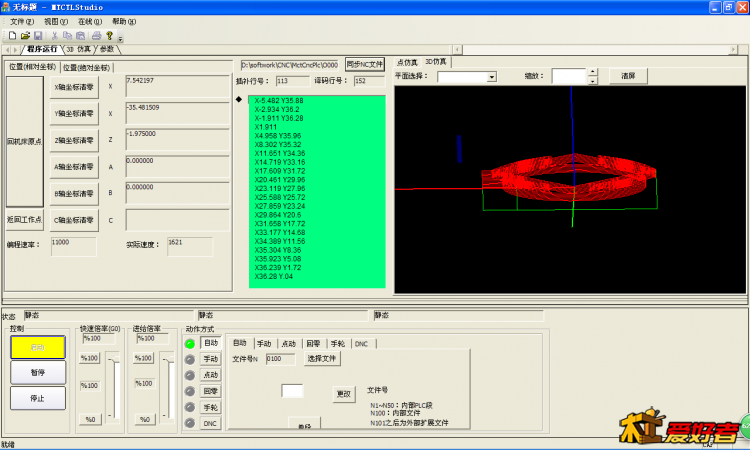Viewport: 750px width, 450px height.
Task: Click the yellow 启动 start button
Action: (x=38, y=347)
